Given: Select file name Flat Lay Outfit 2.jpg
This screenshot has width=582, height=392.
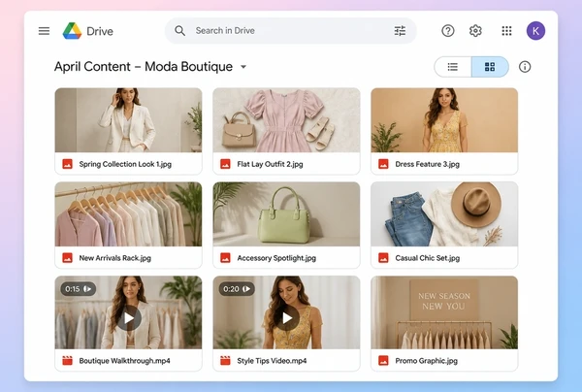Looking at the screenshot, I should tap(271, 164).
